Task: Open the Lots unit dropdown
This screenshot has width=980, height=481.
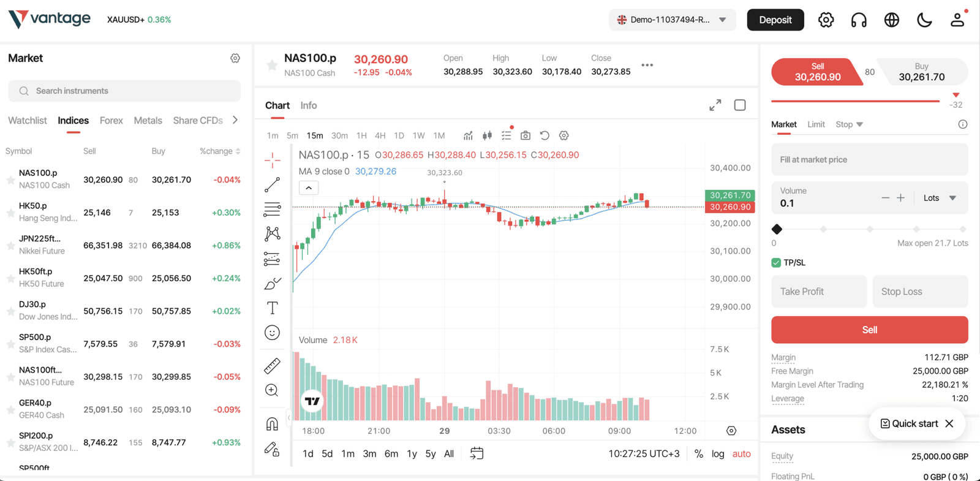Action: tap(940, 198)
